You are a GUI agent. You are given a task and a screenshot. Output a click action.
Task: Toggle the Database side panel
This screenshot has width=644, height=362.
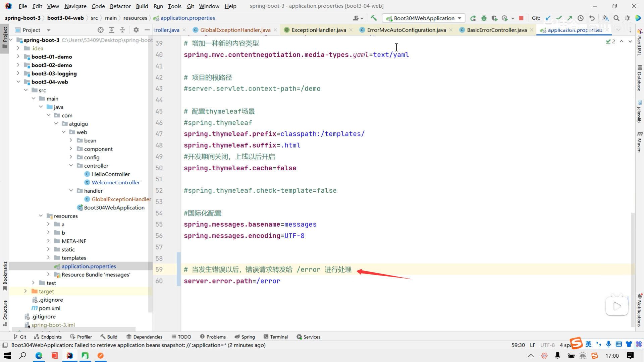click(x=639, y=79)
